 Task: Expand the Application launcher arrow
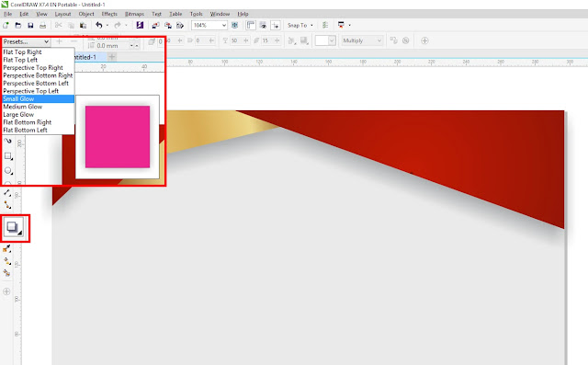[x=349, y=25]
